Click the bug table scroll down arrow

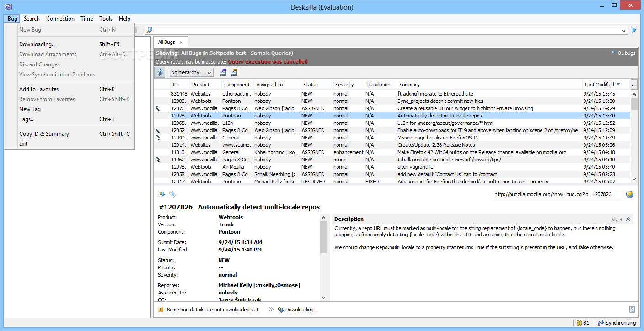point(634,179)
